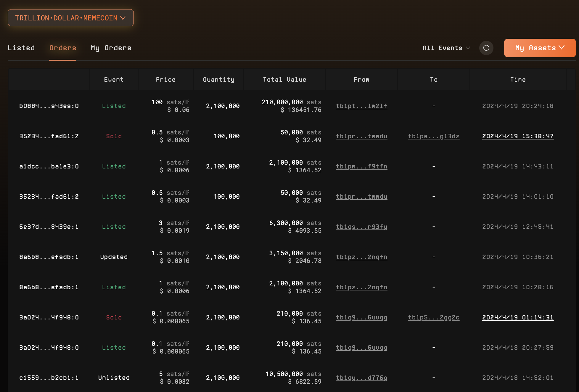Click sender address tb1pm...f9tfn
Image resolution: width=579 pixels, height=392 pixels.
[x=361, y=166]
